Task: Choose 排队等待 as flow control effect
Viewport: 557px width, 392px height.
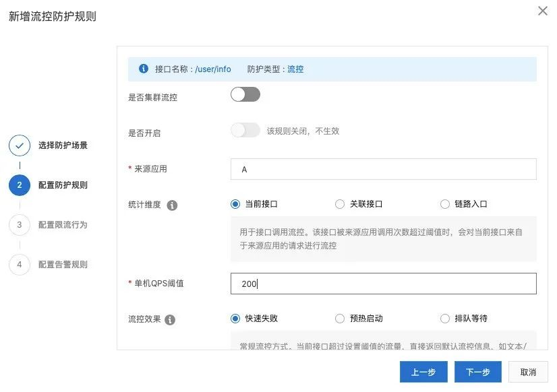Action: click(x=445, y=319)
